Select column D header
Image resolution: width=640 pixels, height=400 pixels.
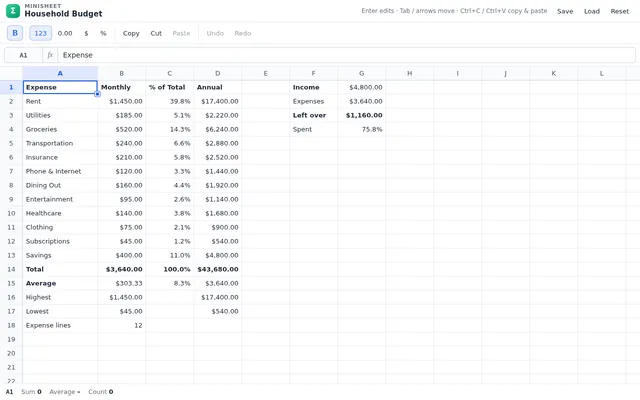point(218,73)
